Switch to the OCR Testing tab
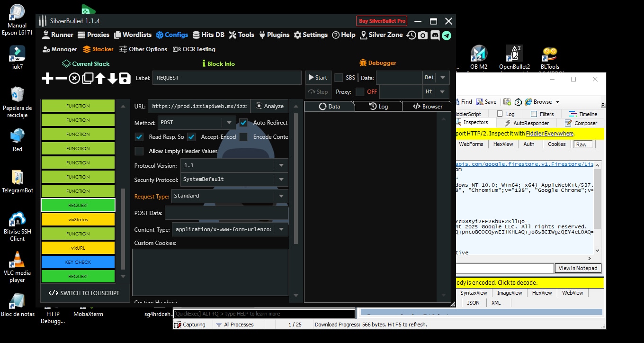Viewport: 644px width, 343px height. pyautogui.click(x=194, y=49)
